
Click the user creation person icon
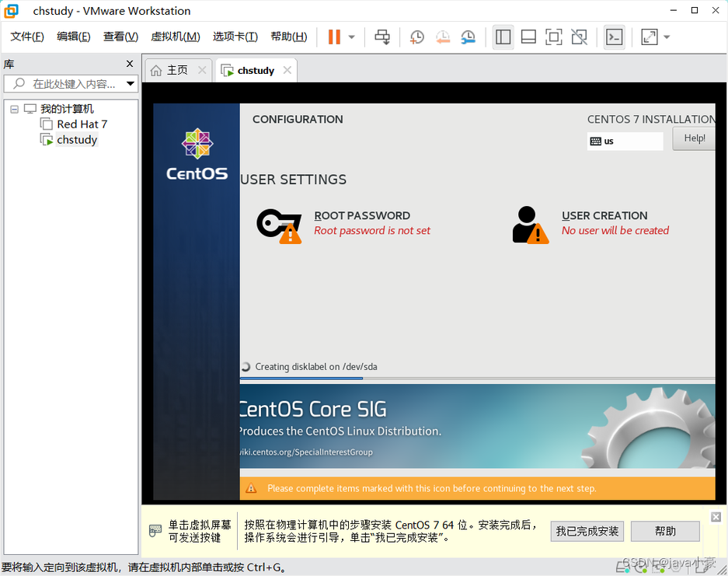(x=530, y=225)
